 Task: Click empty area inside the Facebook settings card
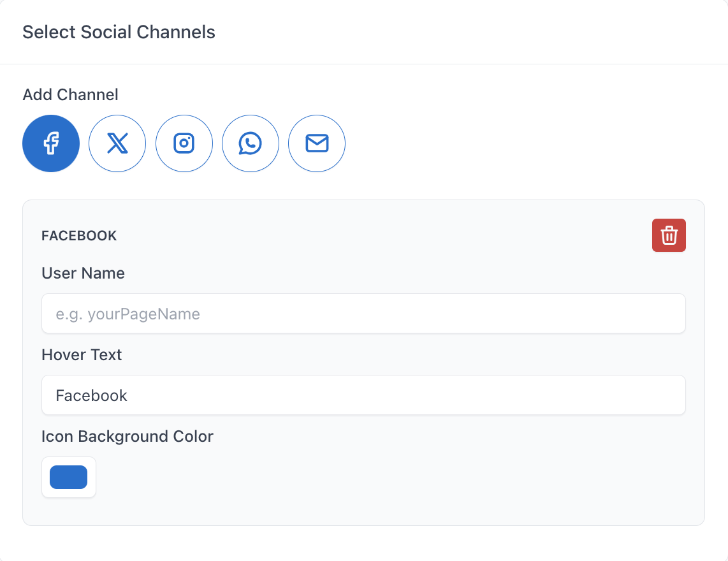(x=382, y=484)
